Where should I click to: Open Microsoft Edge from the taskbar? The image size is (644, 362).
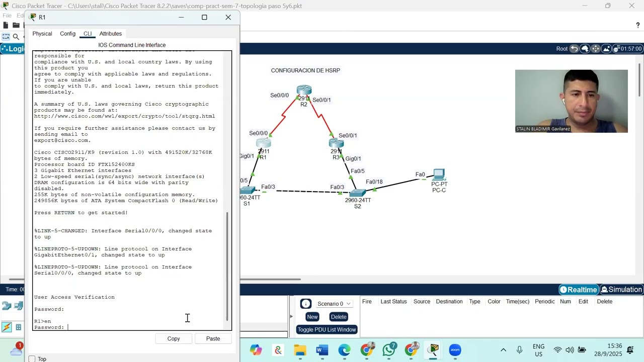[x=344, y=350]
